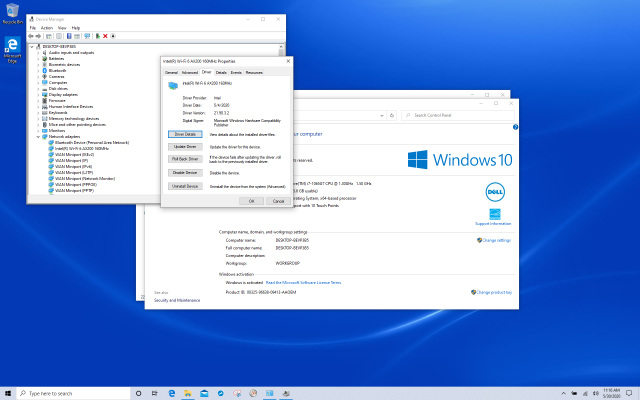Click the Control Panel help question mark icon
The width and height of the screenshot is (640, 400).
point(514,129)
